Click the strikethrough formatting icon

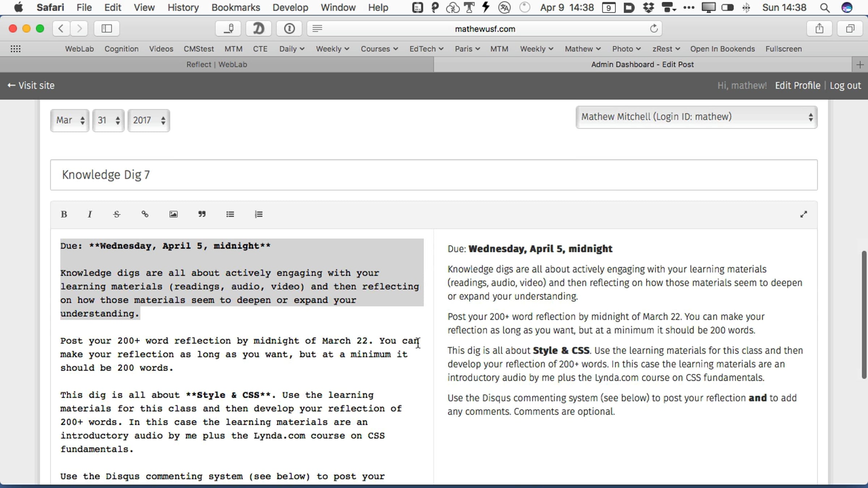point(116,214)
